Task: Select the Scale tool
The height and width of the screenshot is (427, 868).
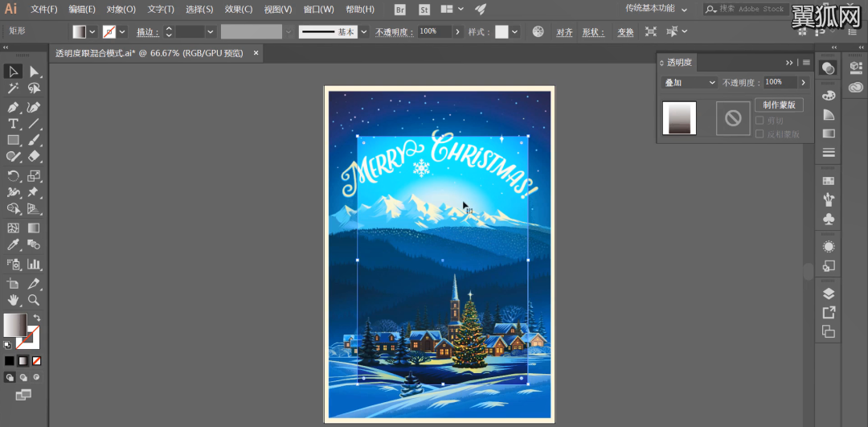Action: (34, 176)
